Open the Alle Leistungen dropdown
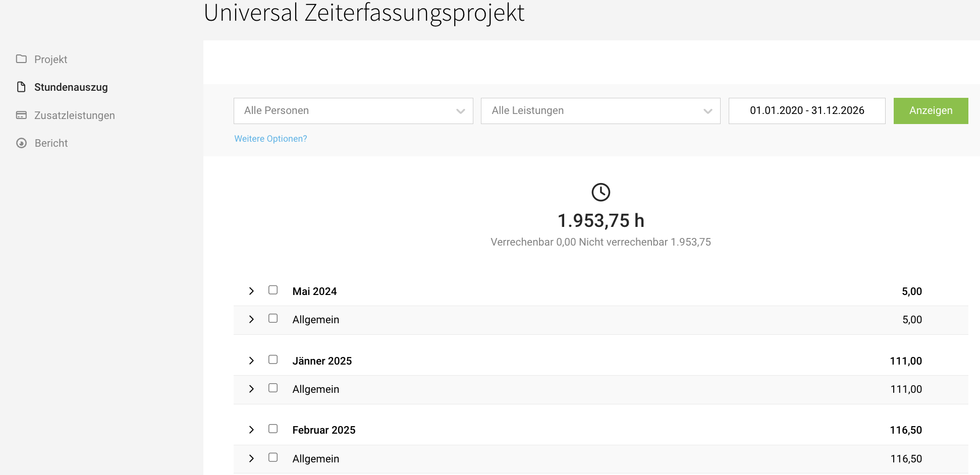 [x=601, y=111]
